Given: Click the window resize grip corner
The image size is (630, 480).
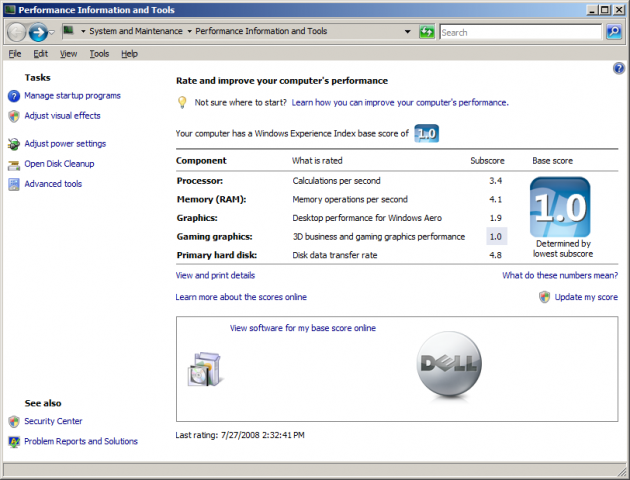Looking at the screenshot, I should pos(622,471).
